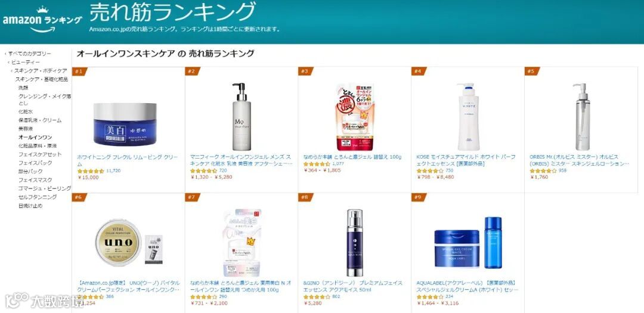Screen dimensions: 644x313
Task: Click the star rating of ORBIS Mr. product
Action: coord(543,171)
